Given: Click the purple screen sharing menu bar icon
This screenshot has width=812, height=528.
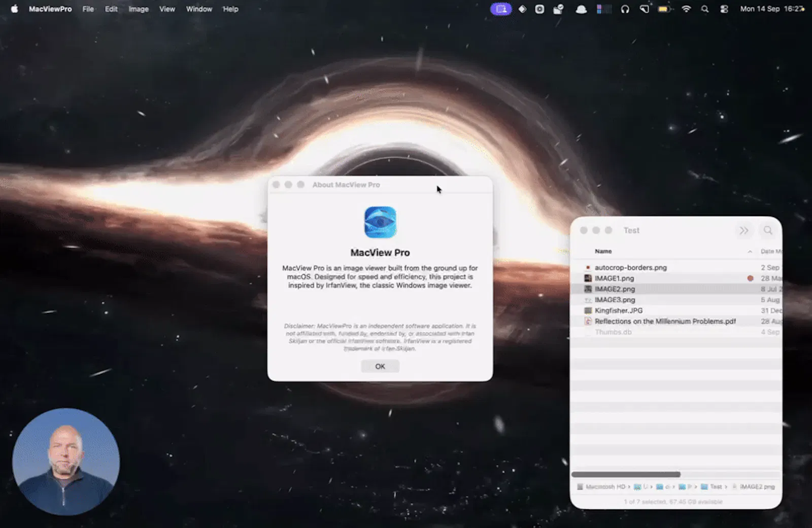Looking at the screenshot, I should (501, 9).
